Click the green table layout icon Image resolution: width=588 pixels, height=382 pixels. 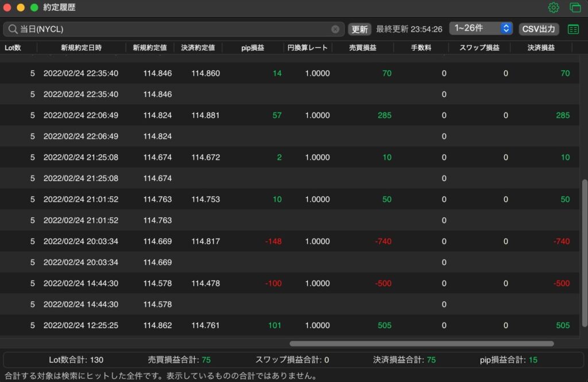pos(573,29)
